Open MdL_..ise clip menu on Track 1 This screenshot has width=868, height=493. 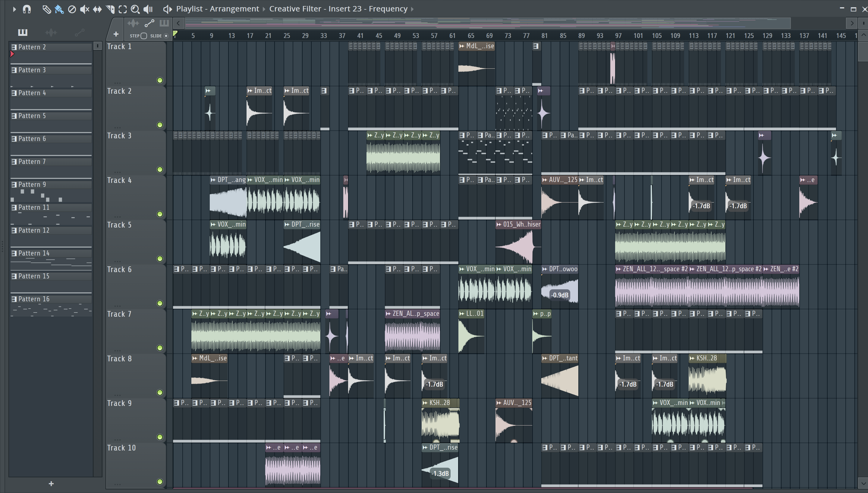pos(462,46)
